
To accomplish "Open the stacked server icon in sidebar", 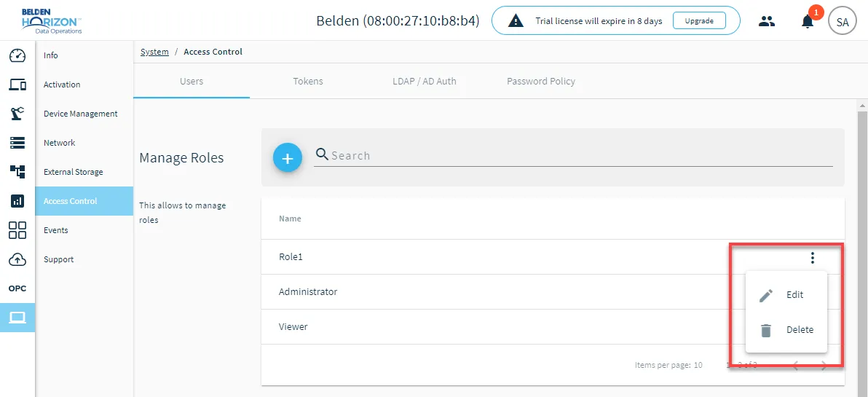I will (17, 143).
